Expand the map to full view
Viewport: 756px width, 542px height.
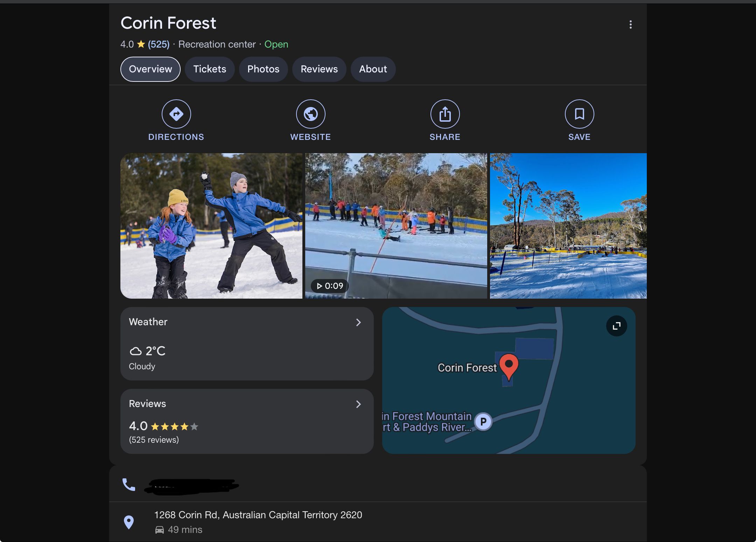(x=616, y=326)
